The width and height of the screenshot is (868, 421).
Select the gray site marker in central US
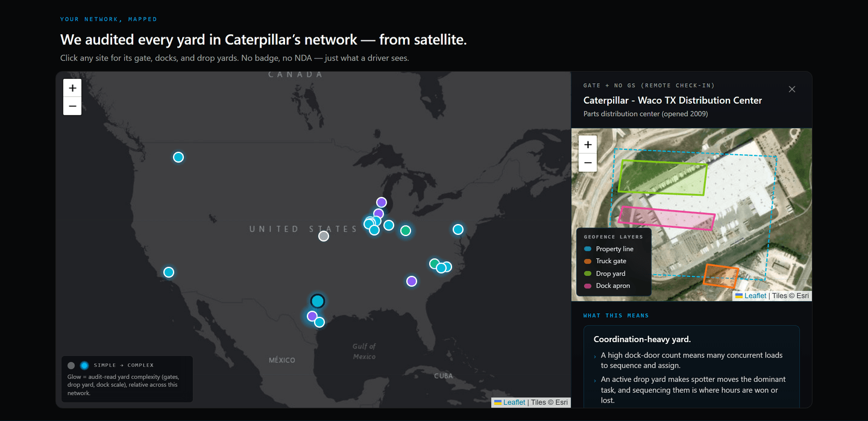tap(324, 236)
